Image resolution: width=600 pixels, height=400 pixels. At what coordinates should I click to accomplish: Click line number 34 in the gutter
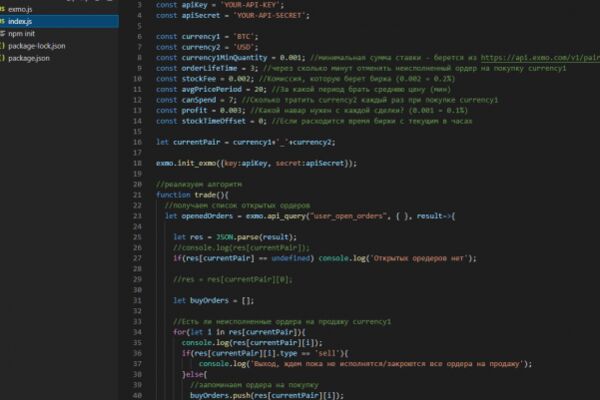137,332
